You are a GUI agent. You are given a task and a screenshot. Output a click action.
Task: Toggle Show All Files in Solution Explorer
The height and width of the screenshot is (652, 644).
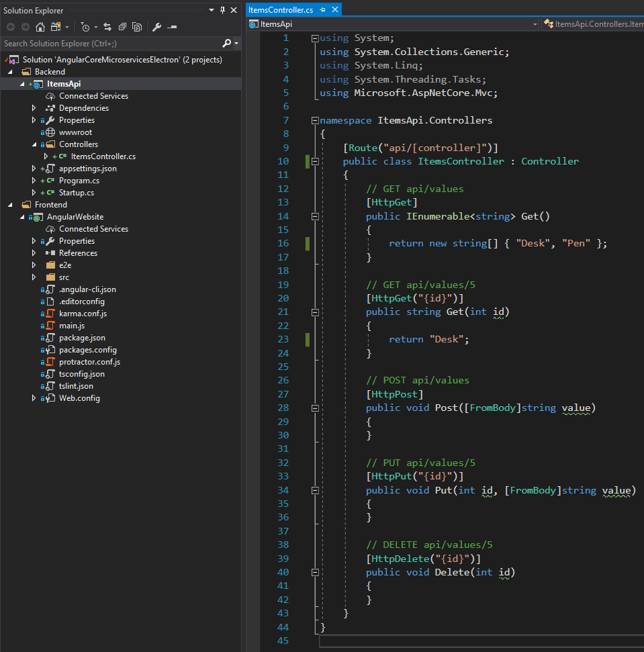coord(137,27)
